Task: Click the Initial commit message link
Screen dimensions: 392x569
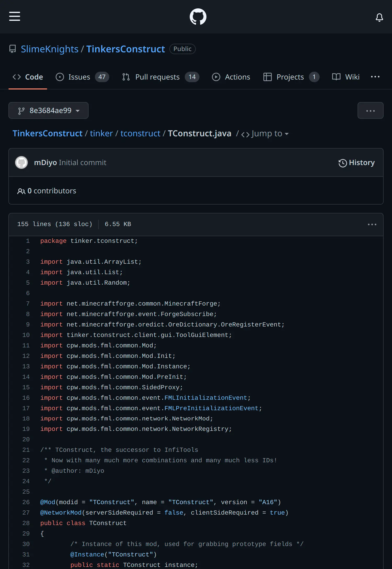Action: (x=83, y=163)
